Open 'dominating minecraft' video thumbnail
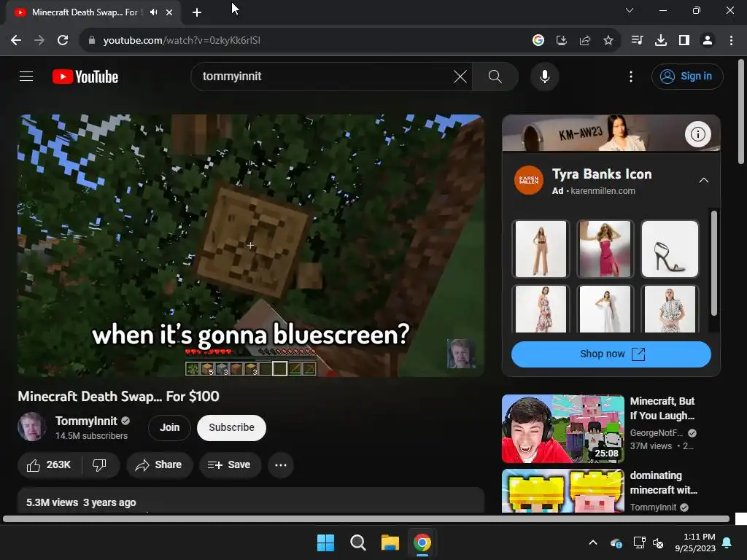Viewport: 747px width, 560px height. click(562, 491)
